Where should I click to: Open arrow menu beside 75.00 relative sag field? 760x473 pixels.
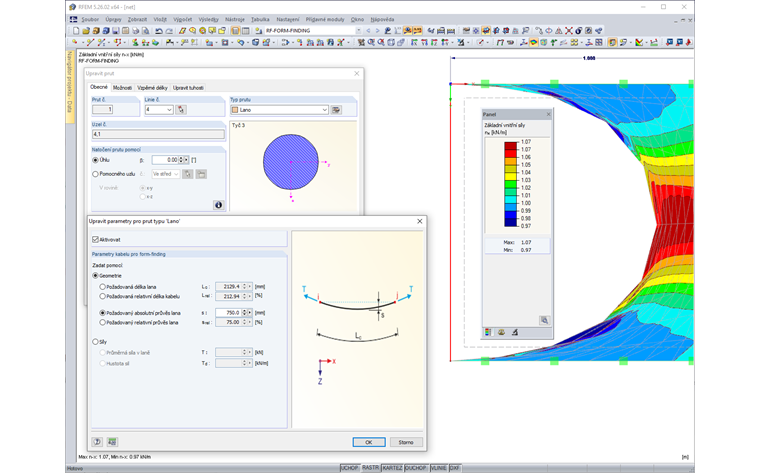[250, 322]
